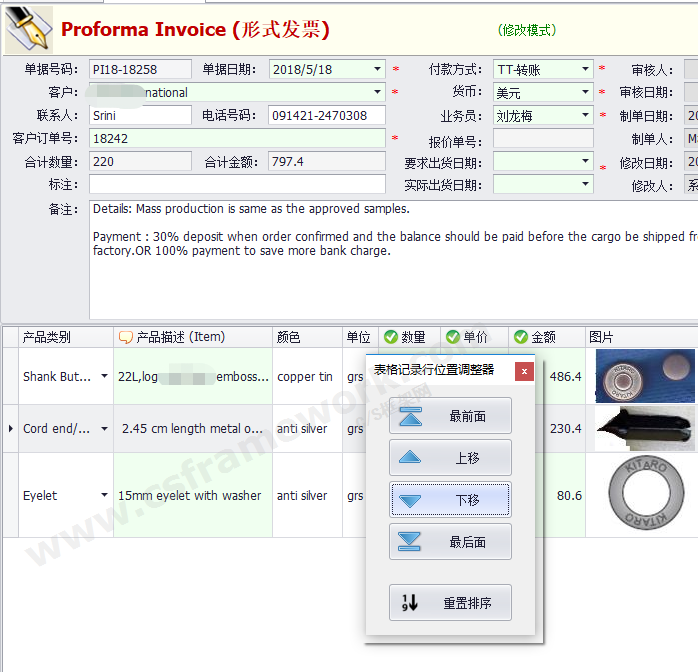Click the 下移 move down button
This screenshot has height=672, width=698.
click(450, 500)
